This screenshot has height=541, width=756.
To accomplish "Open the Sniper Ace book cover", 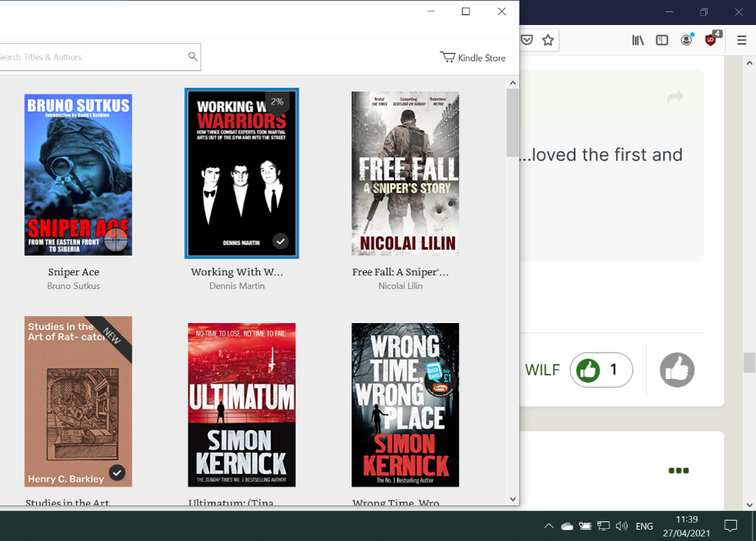I will [78, 175].
